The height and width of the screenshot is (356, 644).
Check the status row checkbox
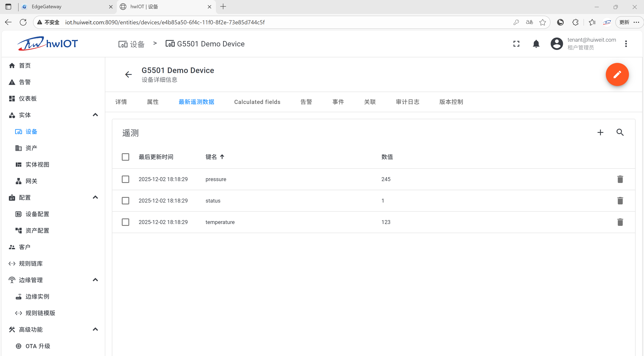[x=125, y=201]
